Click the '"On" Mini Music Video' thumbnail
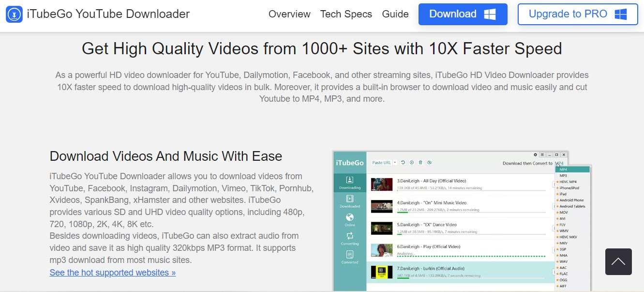Viewport: 644px width, 292px height. (382, 206)
